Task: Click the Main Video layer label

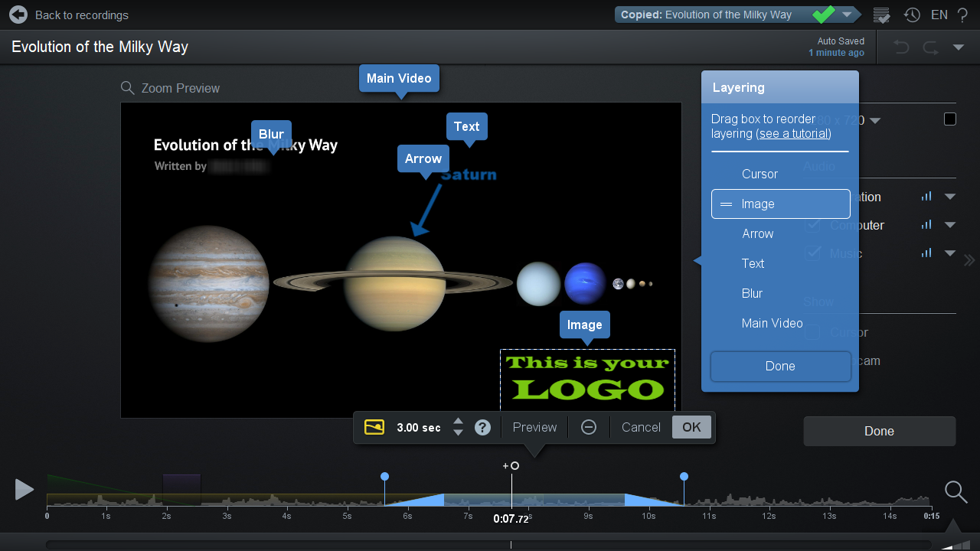Action: pyautogui.click(x=399, y=78)
